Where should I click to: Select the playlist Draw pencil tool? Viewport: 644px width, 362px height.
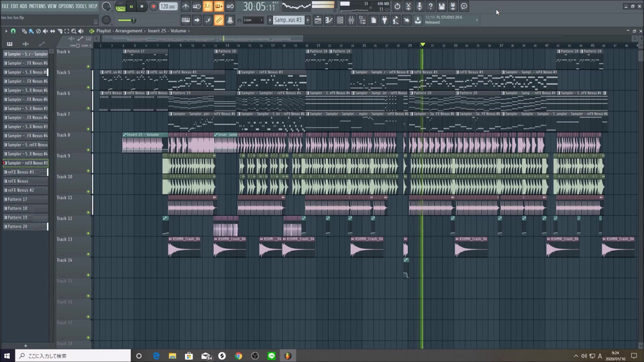coord(24,31)
